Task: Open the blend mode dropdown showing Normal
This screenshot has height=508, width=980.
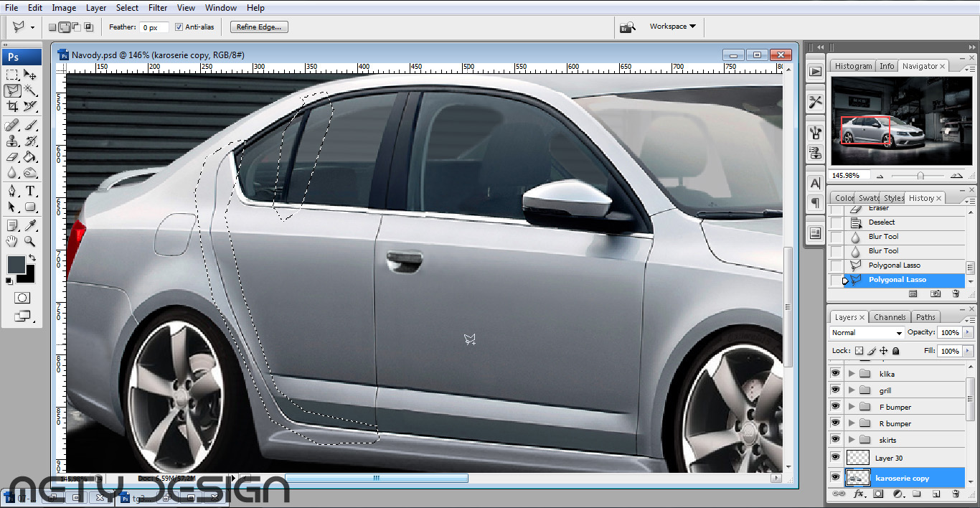Action: (x=867, y=333)
